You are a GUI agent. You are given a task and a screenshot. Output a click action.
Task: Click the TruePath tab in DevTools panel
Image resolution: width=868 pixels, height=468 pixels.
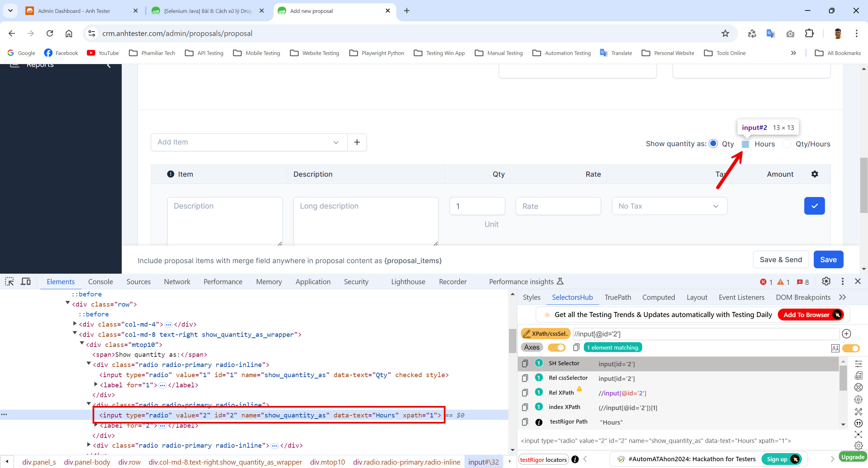[618, 297]
